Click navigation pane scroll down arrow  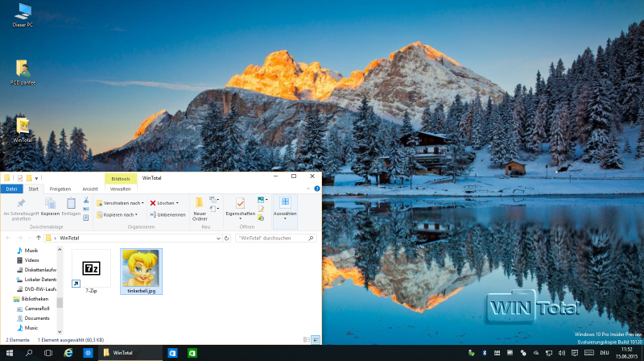pos(60,332)
